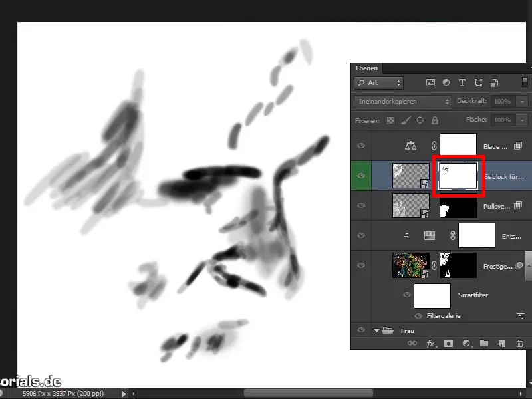Filter layers by smart object icon
532x399 pixels.
(494, 82)
